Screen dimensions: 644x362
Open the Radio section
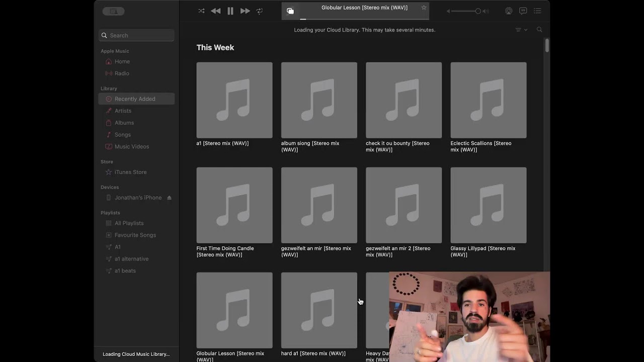coord(122,73)
